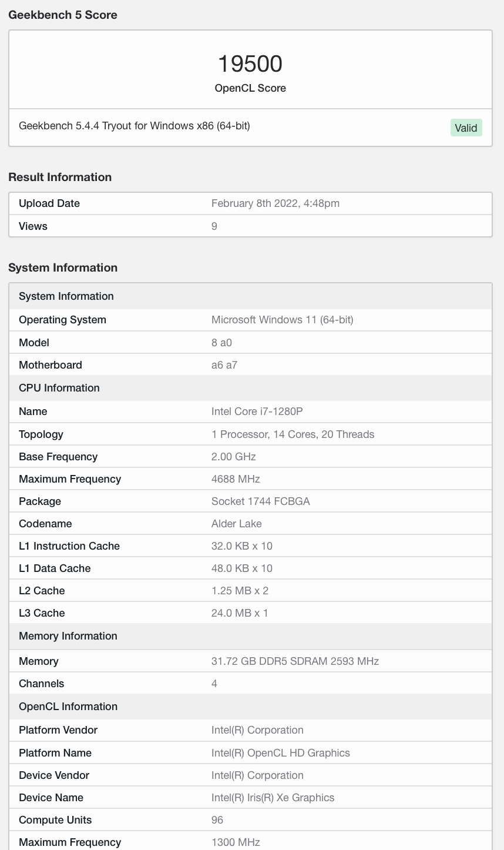504x850 pixels.
Task: Click the upload date value February 8th 2022
Action: (x=275, y=203)
